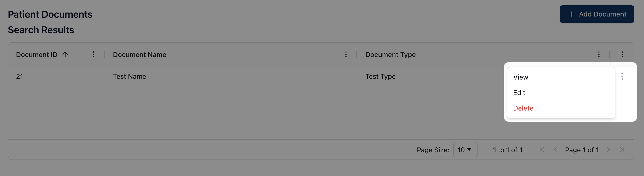This screenshot has height=176, width=644.
Task: Go to the first page
Action: (542, 150)
